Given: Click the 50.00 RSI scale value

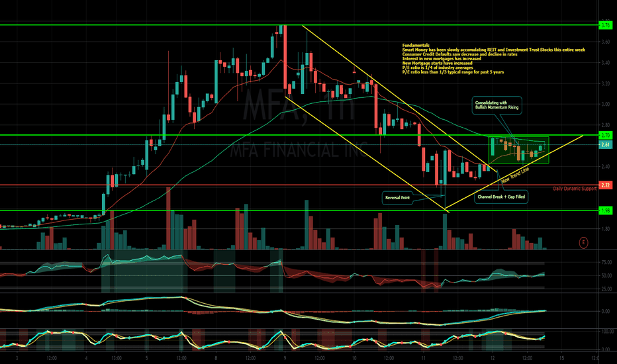Looking at the screenshot, I should point(606,276).
